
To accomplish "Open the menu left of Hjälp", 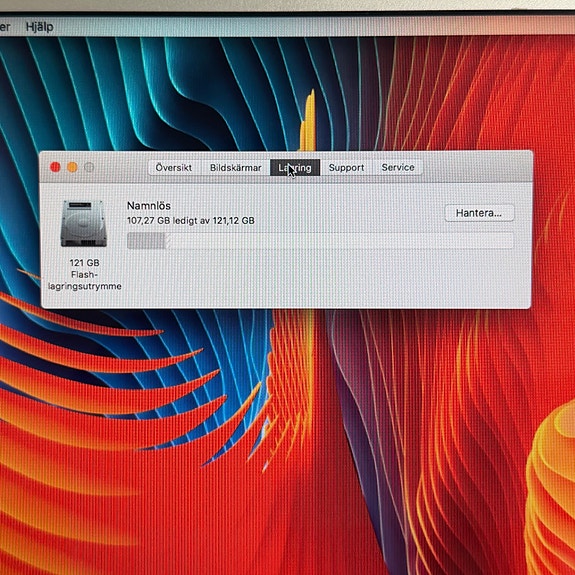I will pos(5,27).
